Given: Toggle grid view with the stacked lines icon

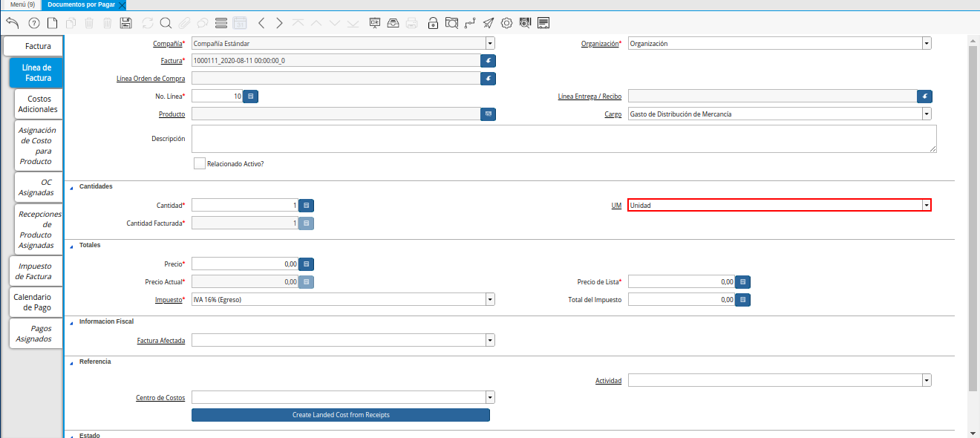Looking at the screenshot, I should pos(220,23).
